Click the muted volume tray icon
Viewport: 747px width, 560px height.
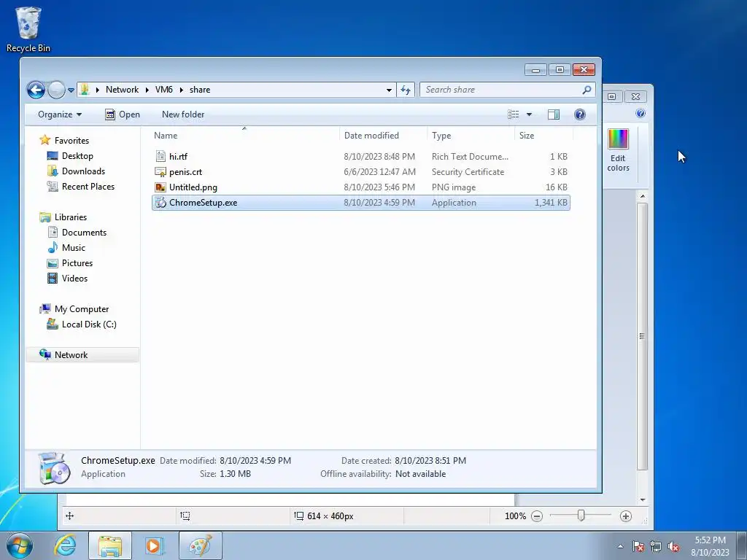coord(673,546)
